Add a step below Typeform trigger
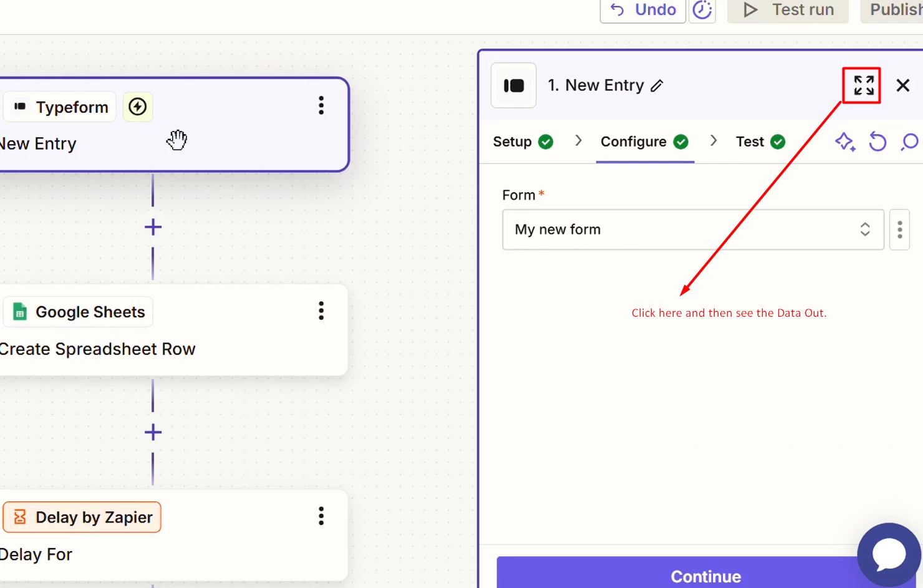923x588 pixels. [153, 227]
